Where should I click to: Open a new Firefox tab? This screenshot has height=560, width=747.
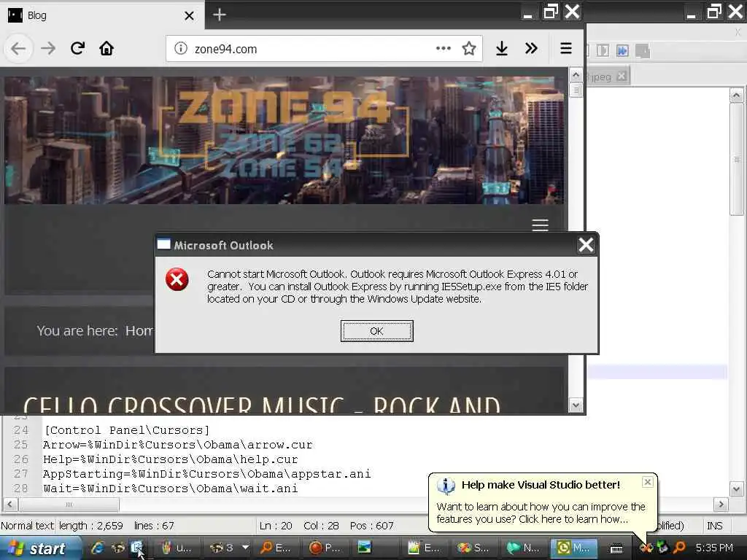tap(219, 15)
